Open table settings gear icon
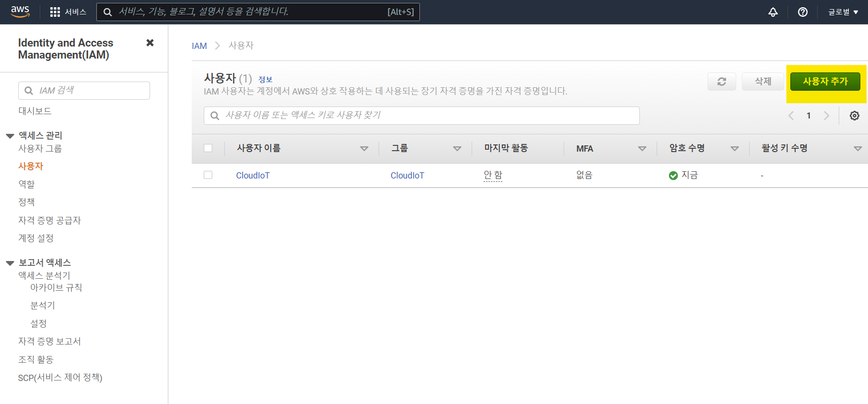868x404 pixels. tap(855, 116)
